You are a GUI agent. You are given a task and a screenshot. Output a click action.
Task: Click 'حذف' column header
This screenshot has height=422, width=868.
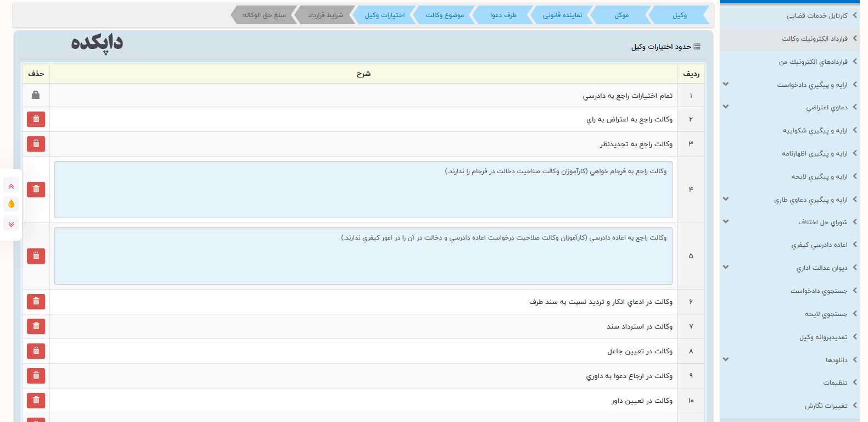coord(36,74)
